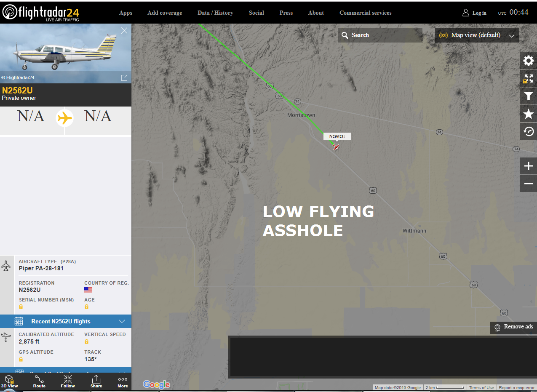Open the Apps menu
This screenshot has height=392, width=537.
[126, 13]
